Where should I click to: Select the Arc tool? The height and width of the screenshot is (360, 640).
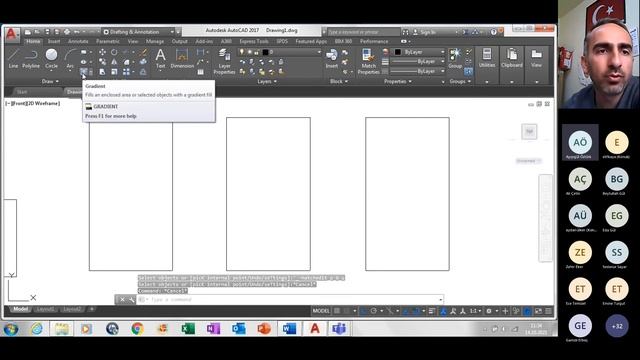point(70,58)
